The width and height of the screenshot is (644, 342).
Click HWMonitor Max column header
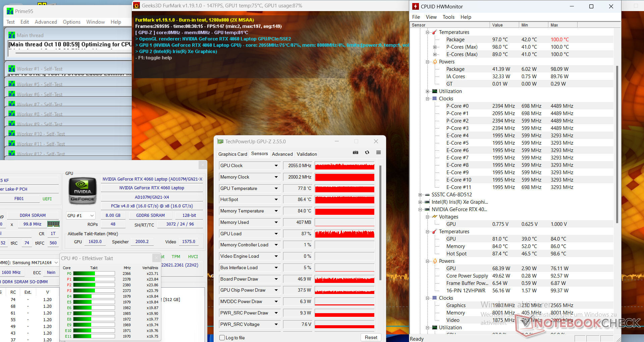pyautogui.click(x=562, y=25)
